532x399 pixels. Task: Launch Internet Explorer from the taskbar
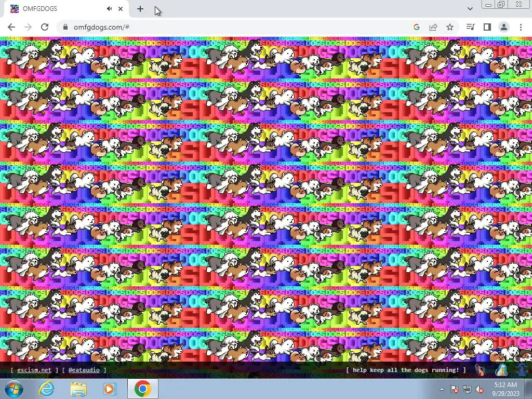tap(46, 389)
